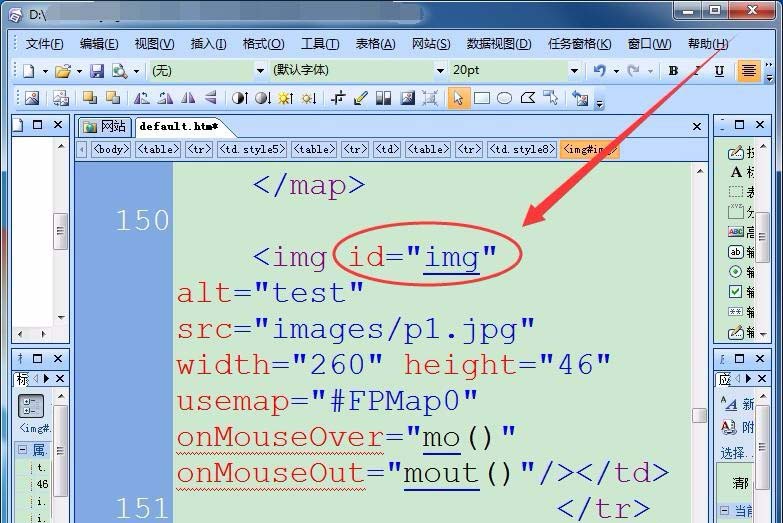Click the Underline toolbar icon
783x523 pixels.
pos(719,71)
